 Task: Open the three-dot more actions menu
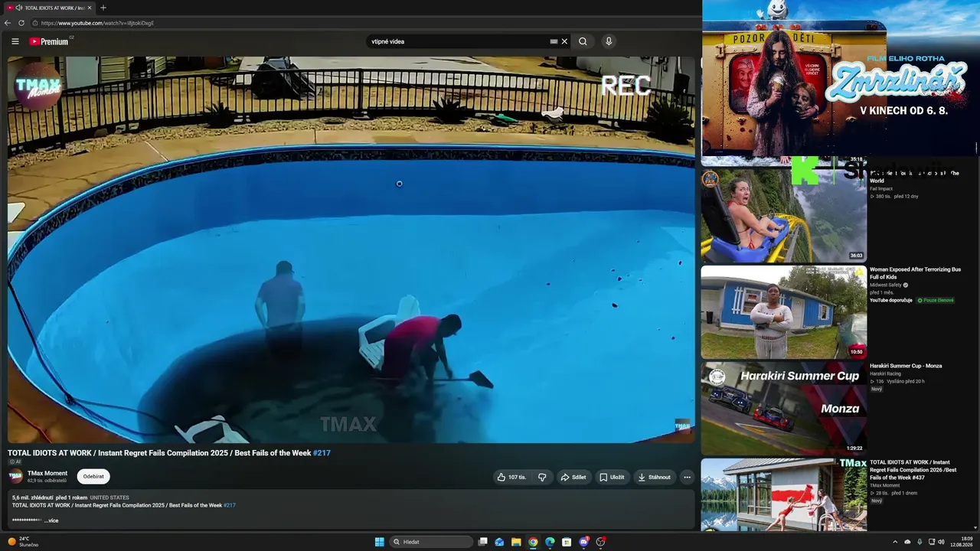pyautogui.click(x=687, y=478)
